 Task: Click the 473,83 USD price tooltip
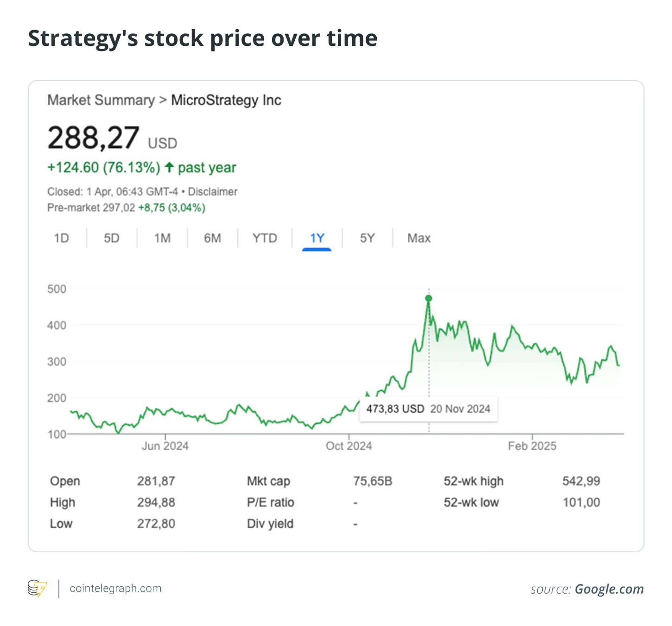pyautogui.click(x=428, y=409)
